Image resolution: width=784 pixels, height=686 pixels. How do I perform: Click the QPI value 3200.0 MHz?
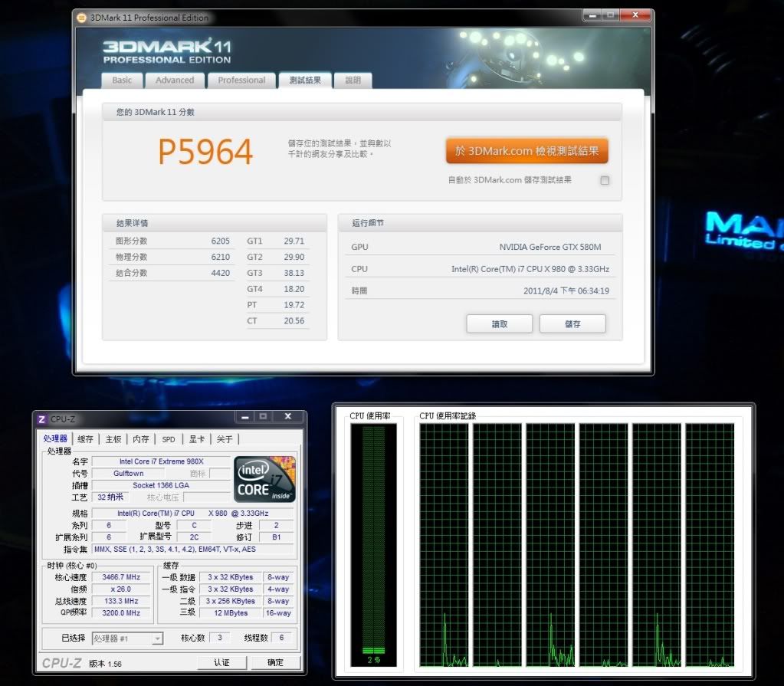121,613
